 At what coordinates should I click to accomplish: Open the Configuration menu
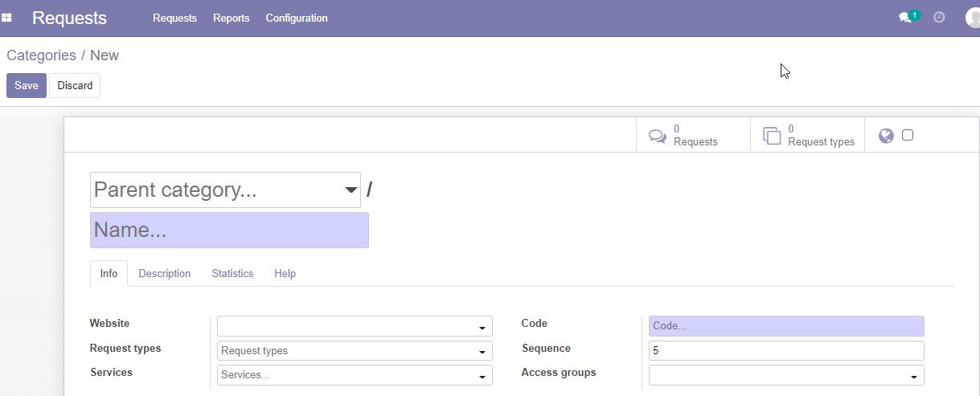(297, 18)
